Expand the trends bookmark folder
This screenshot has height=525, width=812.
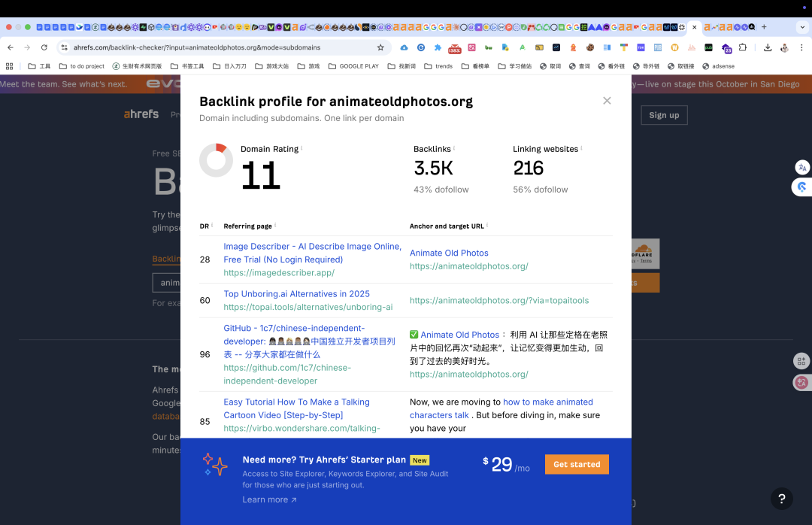(438, 66)
